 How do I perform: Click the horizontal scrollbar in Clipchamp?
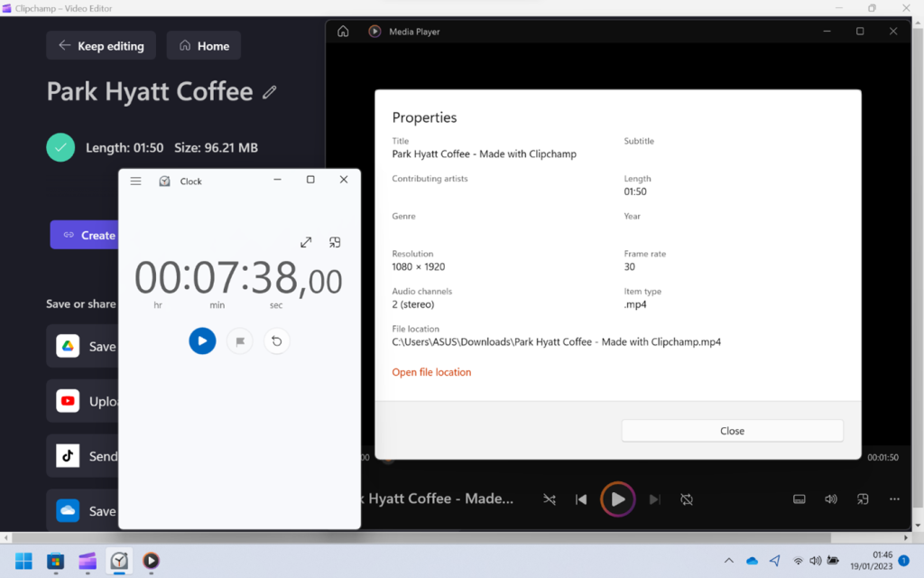coord(421,538)
